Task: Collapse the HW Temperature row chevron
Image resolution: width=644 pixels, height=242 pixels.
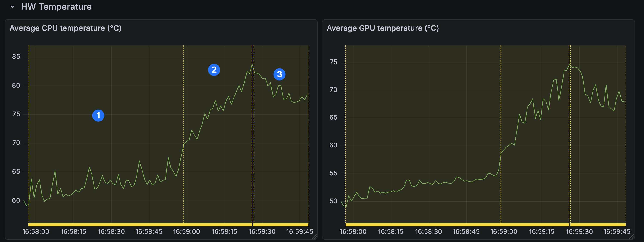Action: click(x=12, y=7)
